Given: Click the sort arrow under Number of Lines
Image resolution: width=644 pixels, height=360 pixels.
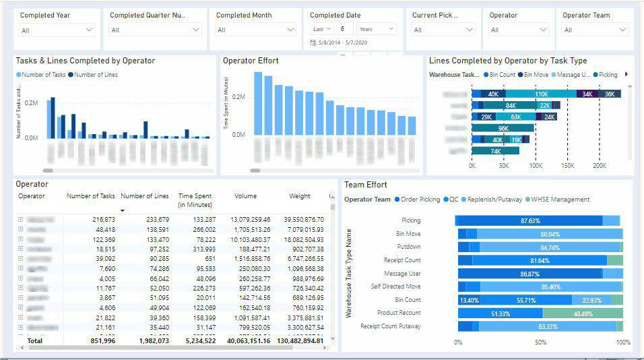Looking at the screenshot, I should (x=123, y=210).
